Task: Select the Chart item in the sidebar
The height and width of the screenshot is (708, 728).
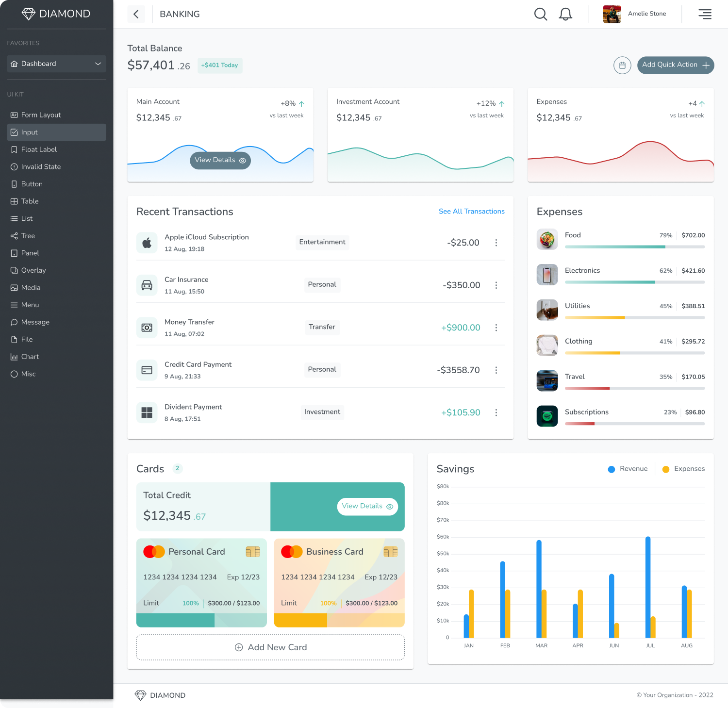Action: [30, 357]
